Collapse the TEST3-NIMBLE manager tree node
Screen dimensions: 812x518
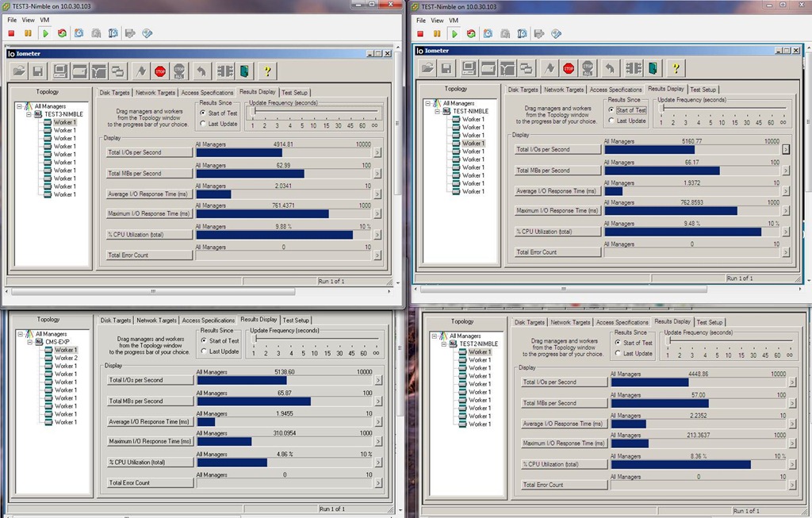click(x=29, y=114)
